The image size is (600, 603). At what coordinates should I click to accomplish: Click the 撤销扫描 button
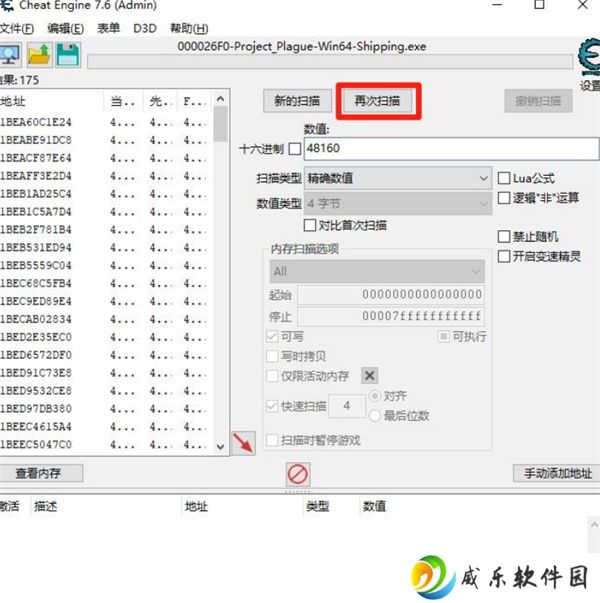coord(538,101)
